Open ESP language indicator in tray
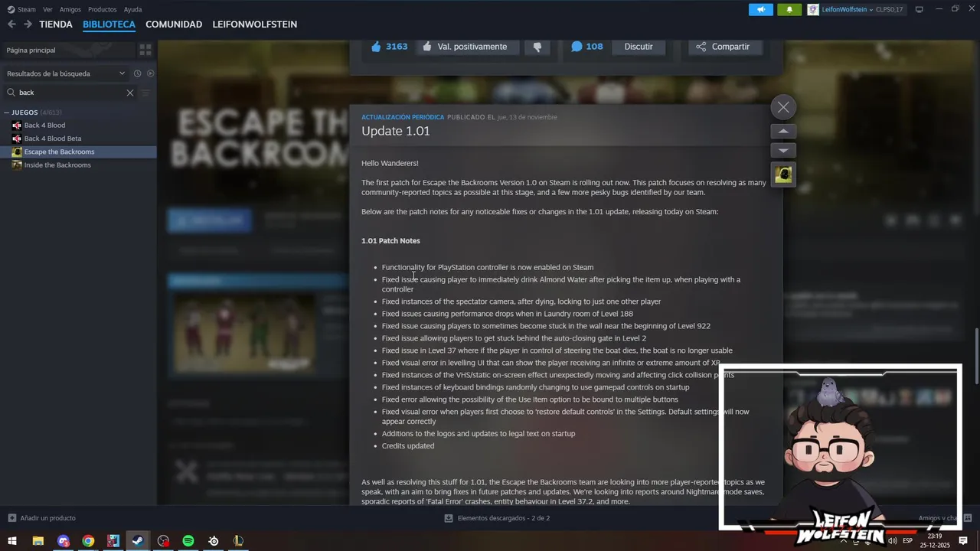Screen dimensions: 980x551 point(908,541)
